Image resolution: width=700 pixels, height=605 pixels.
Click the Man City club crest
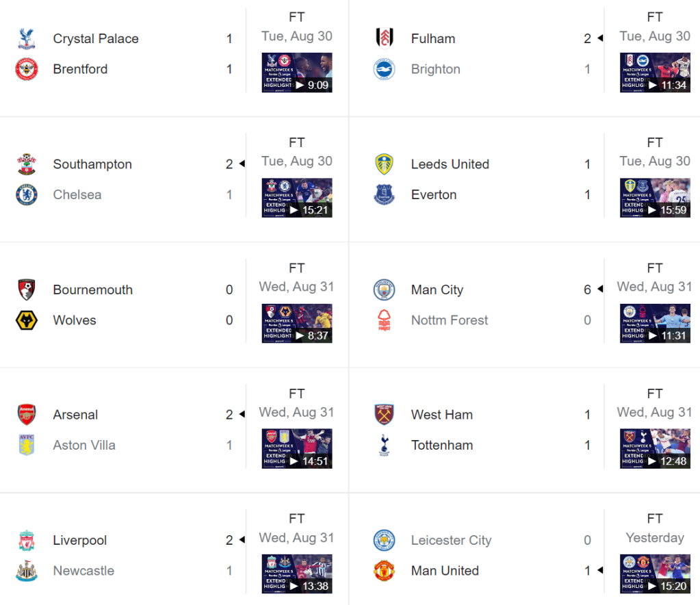tap(385, 290)
